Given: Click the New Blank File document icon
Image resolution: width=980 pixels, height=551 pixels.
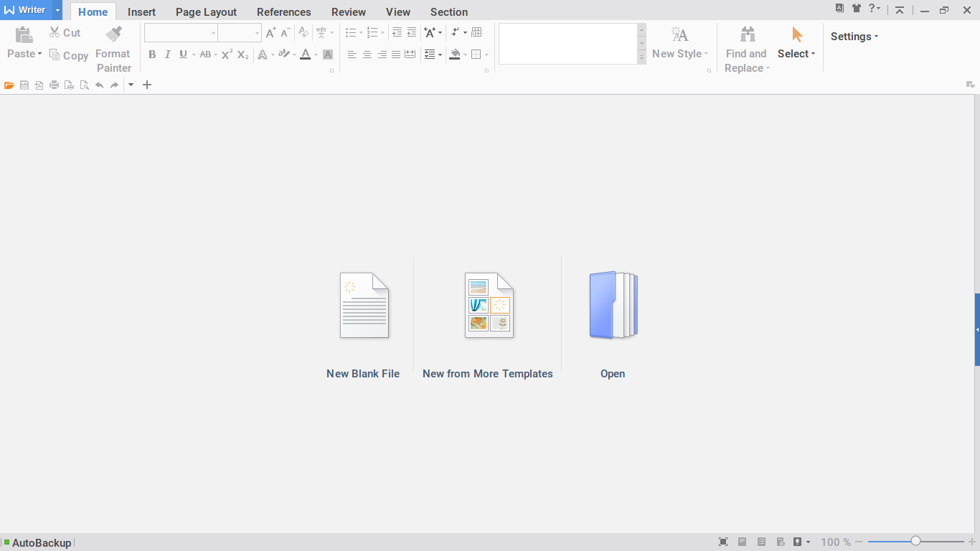Looking at the screenshot, I should [x=364, y=305].
